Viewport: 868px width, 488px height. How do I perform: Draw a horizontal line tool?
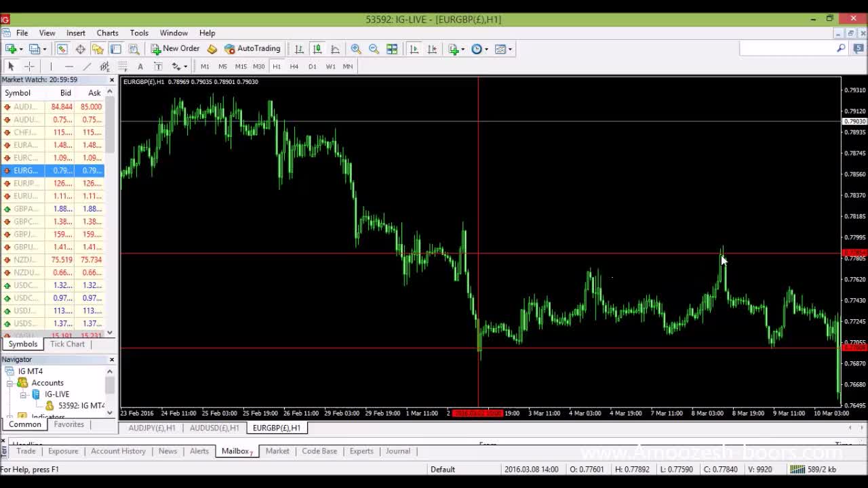tap(68, 66)
